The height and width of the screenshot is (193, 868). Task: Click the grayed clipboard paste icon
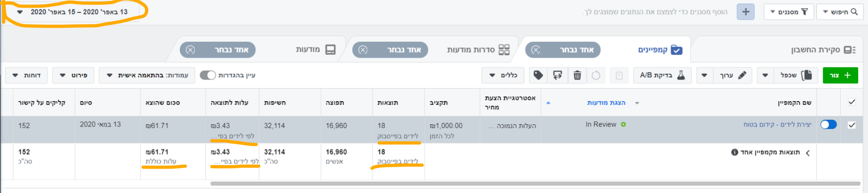click(x=619, y=75)
